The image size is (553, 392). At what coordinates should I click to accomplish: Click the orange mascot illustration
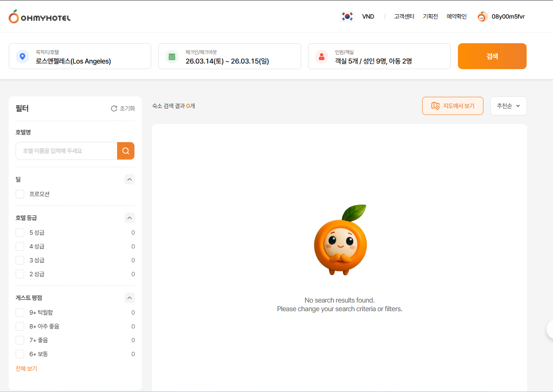tap(340, 240)
